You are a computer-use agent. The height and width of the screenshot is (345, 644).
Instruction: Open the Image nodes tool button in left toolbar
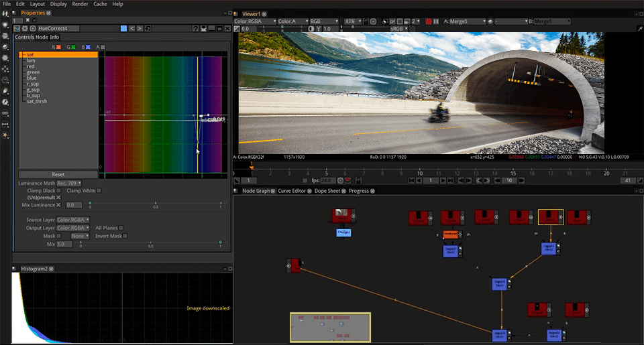pyautogui.click(x=5, y=13)
